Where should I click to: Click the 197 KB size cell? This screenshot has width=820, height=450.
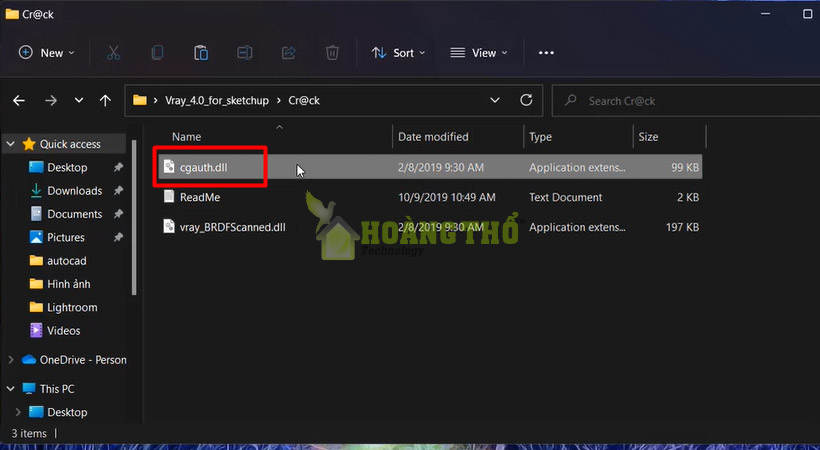[x=682, y=227]
